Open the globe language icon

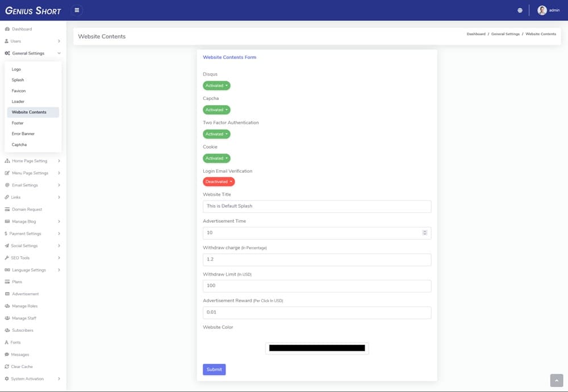(x=520, y=10)
